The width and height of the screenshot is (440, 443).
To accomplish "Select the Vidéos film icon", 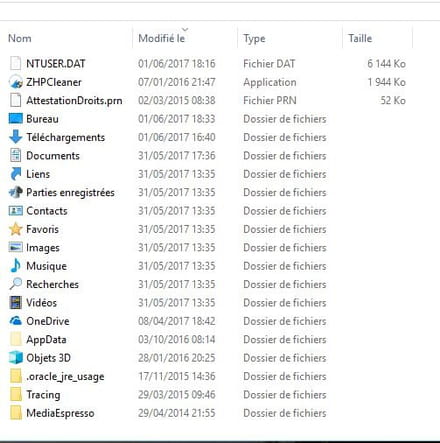I will pos(16,302).
